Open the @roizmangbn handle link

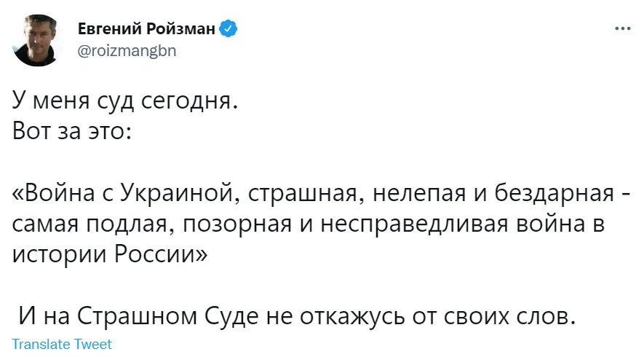[127, 51]
